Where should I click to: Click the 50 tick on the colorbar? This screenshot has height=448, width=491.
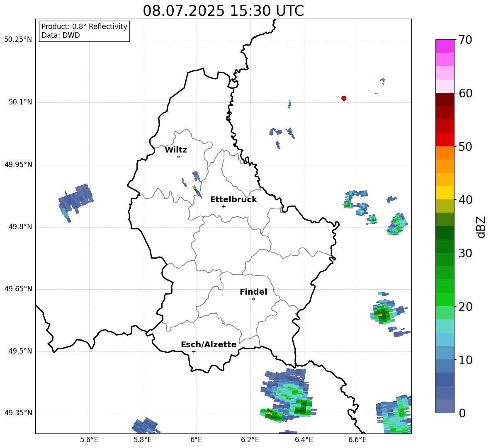point(465,146)
